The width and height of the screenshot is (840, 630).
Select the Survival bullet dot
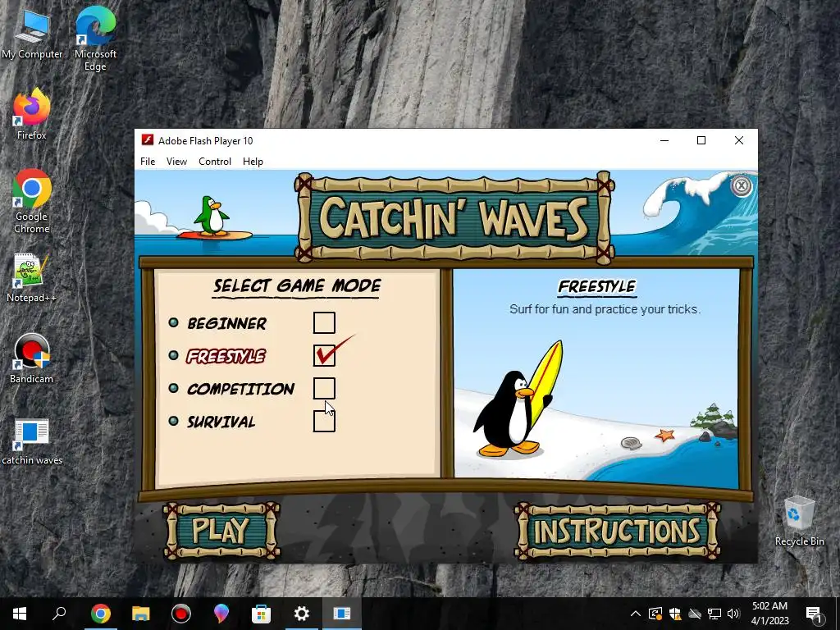click(x=174, y=421)
